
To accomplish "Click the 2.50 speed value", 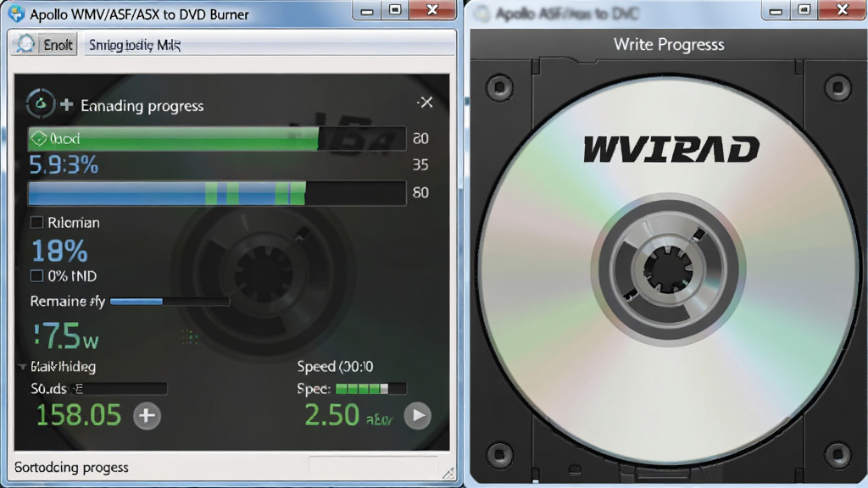I will coord(332,415).
